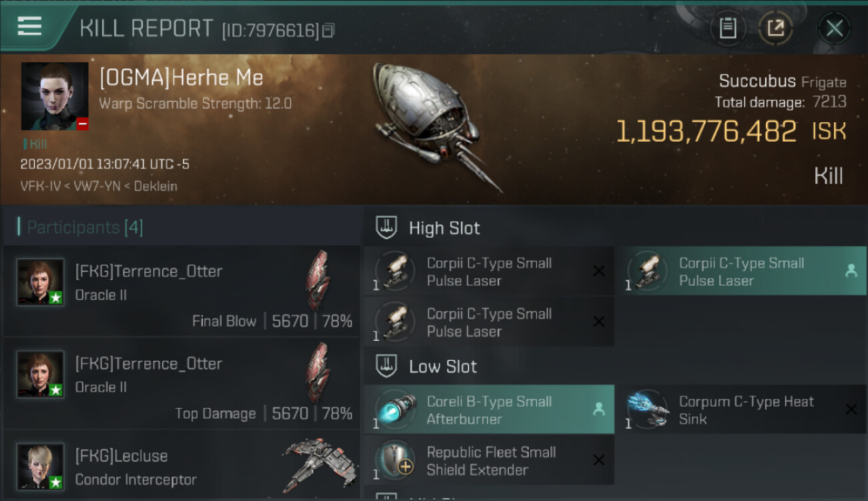The width and height of the screenshot is (868, 501).
Task: Select first Terrence_Otter Final Blow entry
Action: tap(182, 291)
